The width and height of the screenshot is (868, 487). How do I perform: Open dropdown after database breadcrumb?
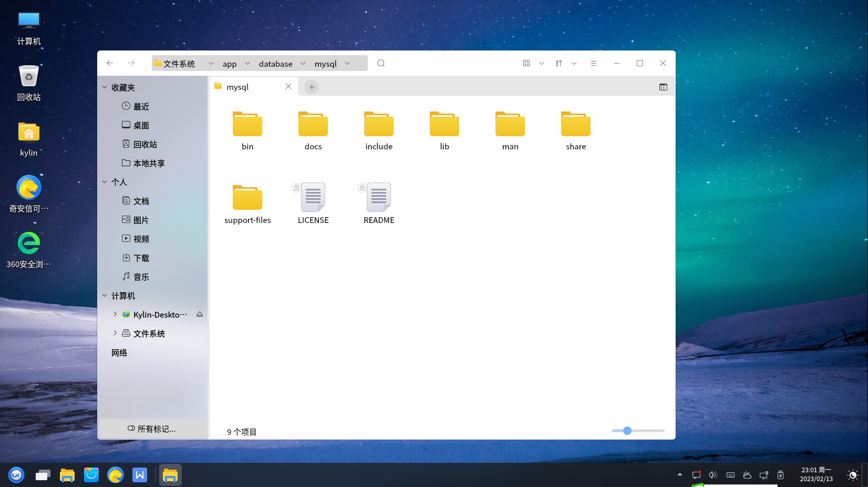[x=303, y=64]
